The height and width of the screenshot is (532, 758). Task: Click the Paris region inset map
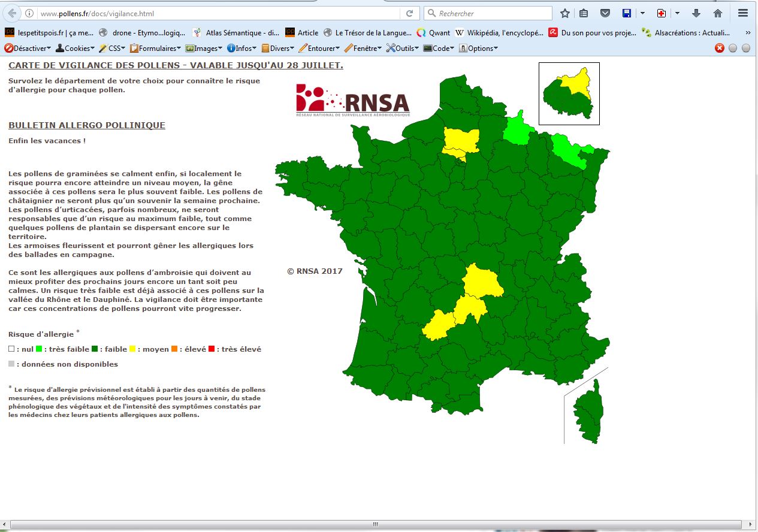click(x=569, y=93)
